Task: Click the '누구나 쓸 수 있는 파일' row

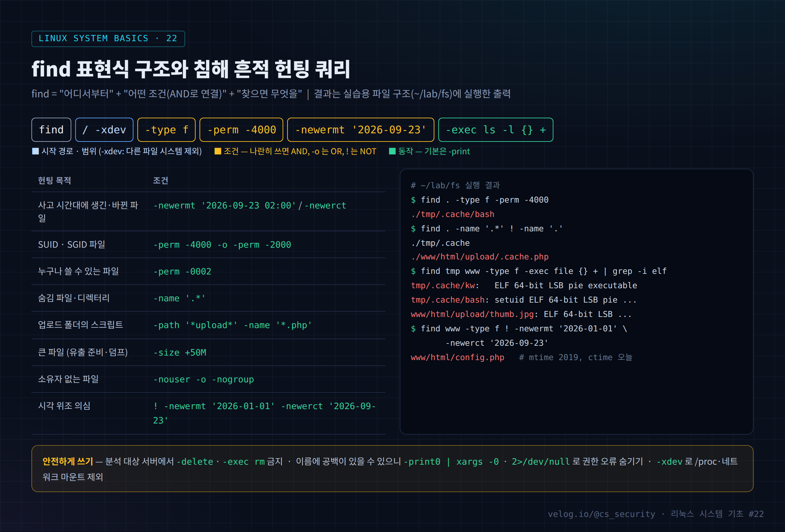Action: (x=208, y=272)
